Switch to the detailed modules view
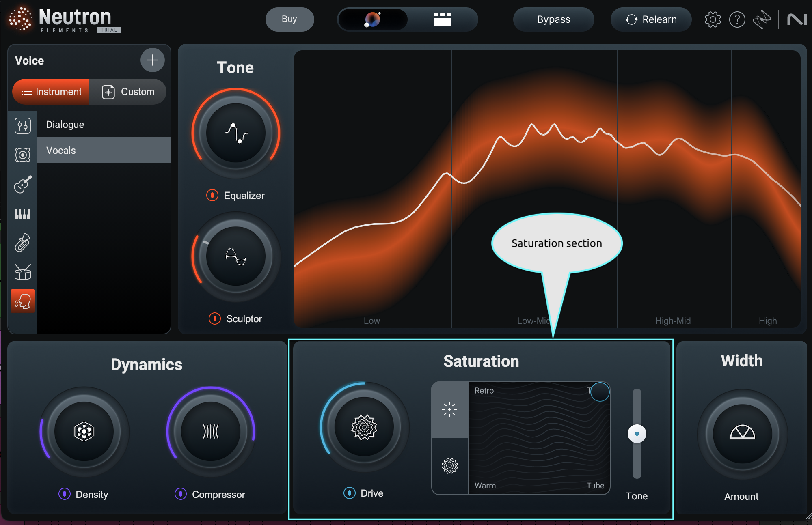The height and width of the screenshot is (525, 812). click(x=442, y=19)
